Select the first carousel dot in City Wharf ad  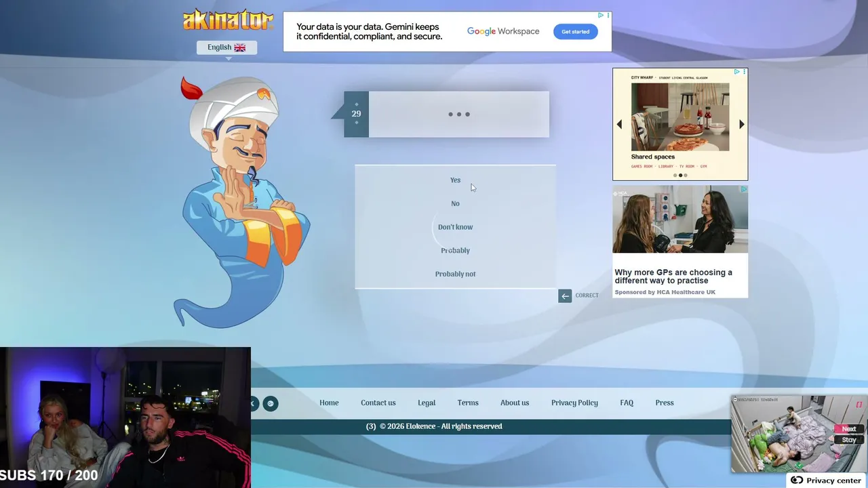point(675,176)
